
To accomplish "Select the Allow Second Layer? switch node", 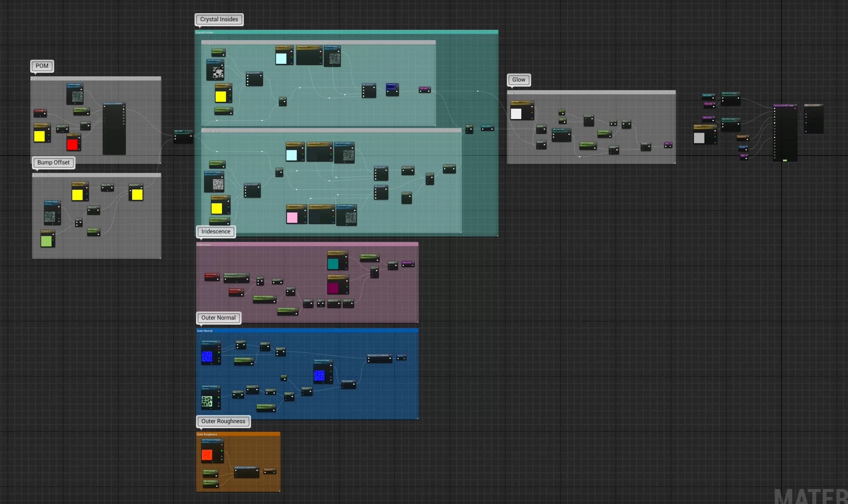I will click(731, 99).
